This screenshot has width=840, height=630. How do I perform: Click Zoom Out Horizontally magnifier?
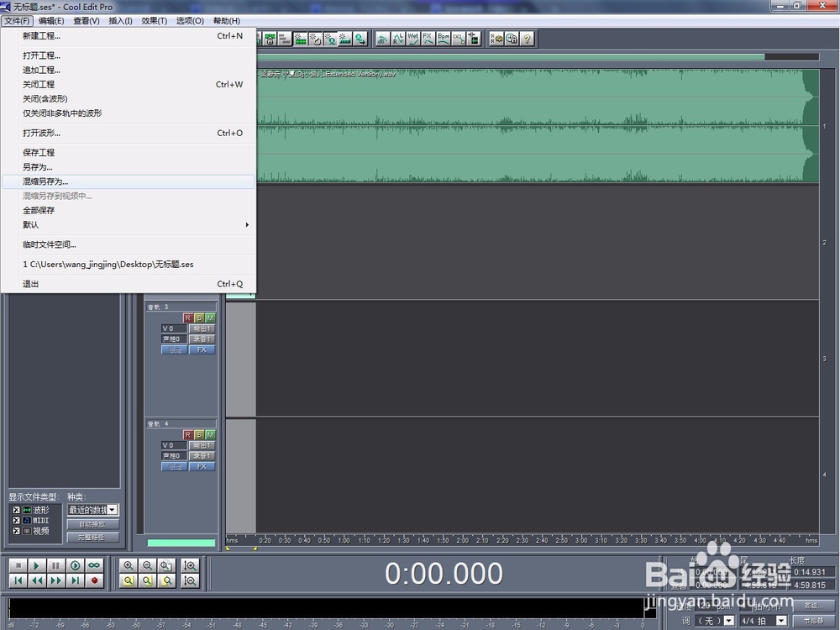pos(147,565)
